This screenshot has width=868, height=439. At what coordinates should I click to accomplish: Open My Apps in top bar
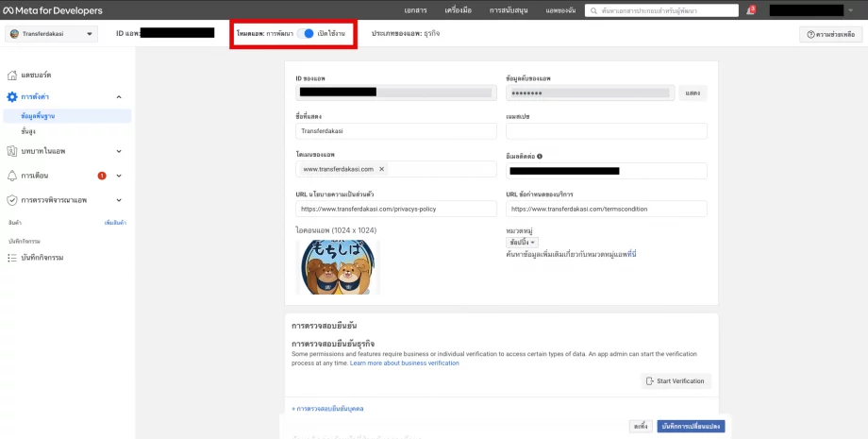(560, 10)
